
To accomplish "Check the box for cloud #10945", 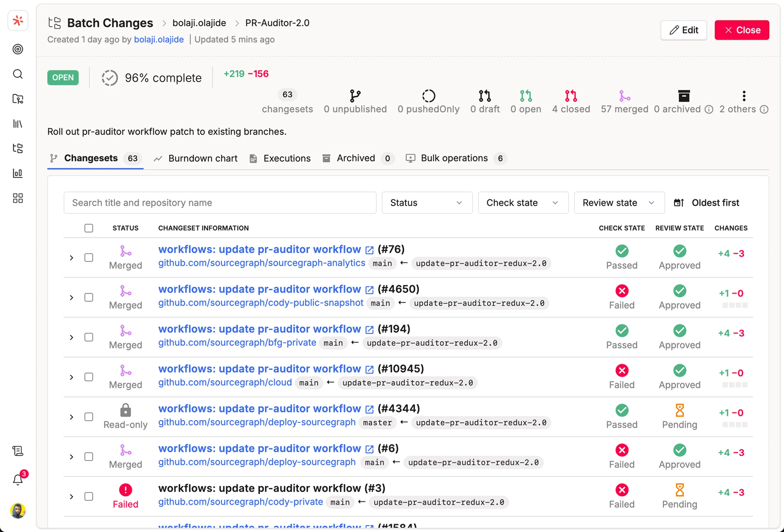I will 89,377.
